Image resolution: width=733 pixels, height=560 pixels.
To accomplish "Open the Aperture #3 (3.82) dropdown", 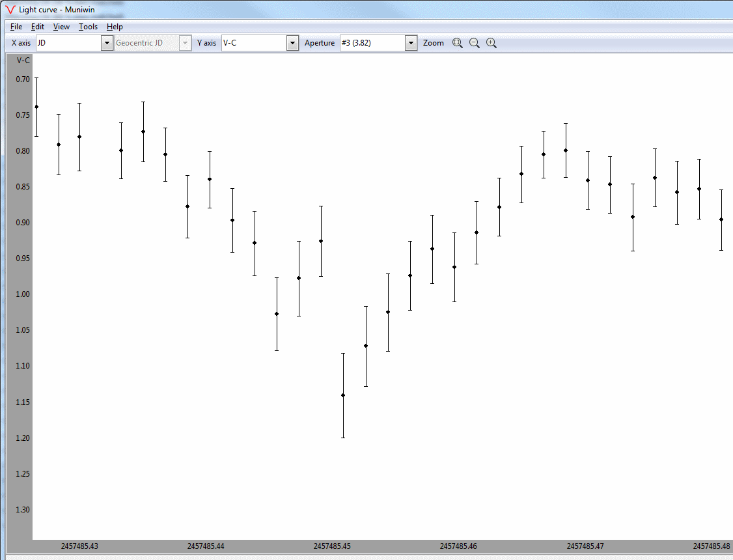I will click(410, 43).
